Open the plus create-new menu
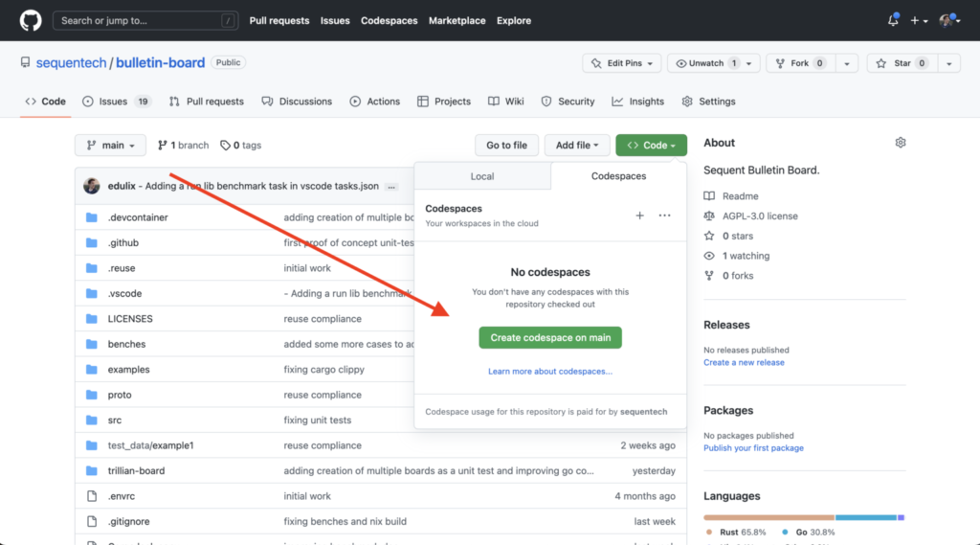 918,21
